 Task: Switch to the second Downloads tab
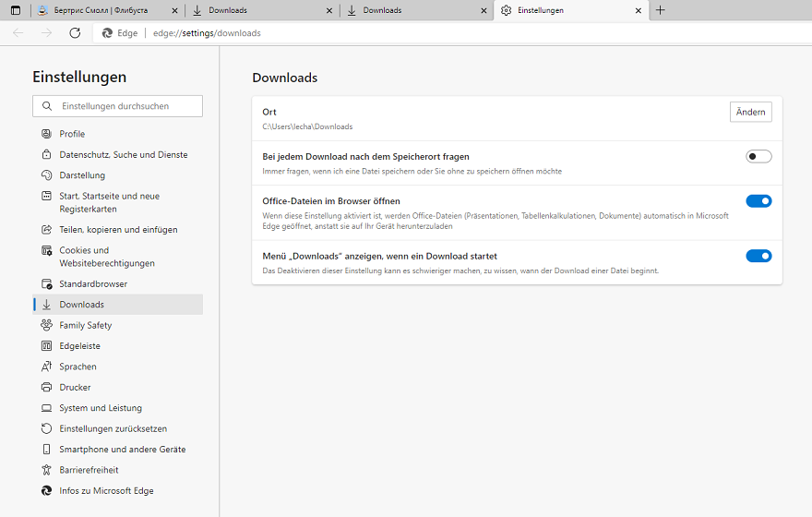coord(382,10)
